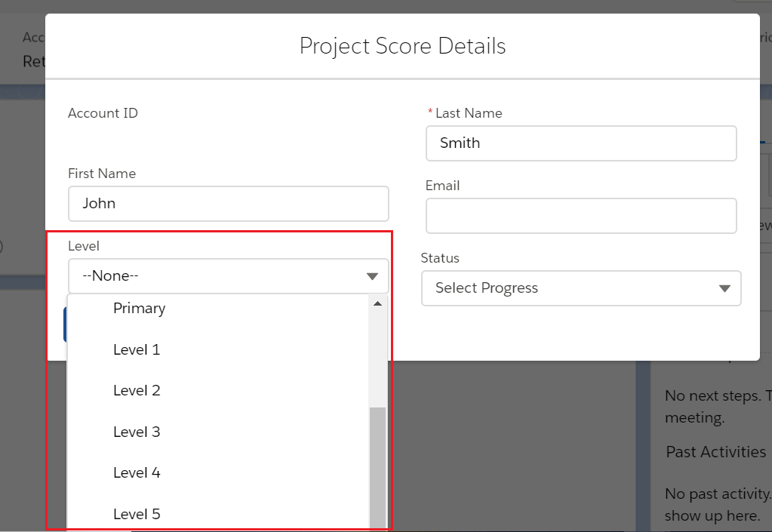
Task: Choose Level 2 option
Action: pyautogui.click(x=137, y=390)
